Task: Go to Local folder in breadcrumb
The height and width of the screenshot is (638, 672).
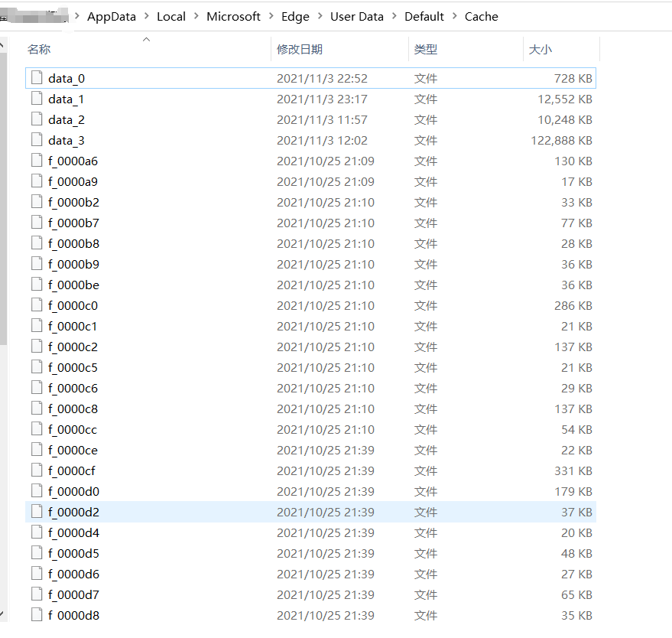Action: point(171,17)
